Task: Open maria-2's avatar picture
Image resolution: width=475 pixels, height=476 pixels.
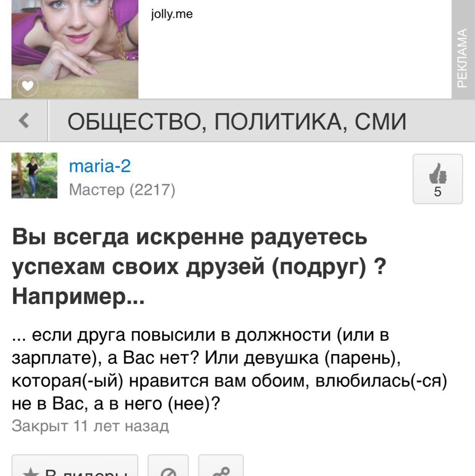Action: click(x=34, y=175)
